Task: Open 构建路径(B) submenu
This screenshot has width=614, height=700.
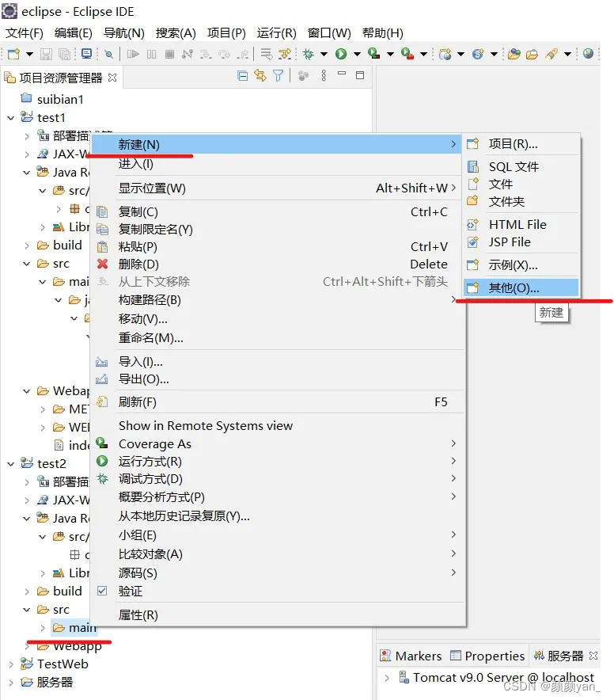Action: (x=278, y=300)
